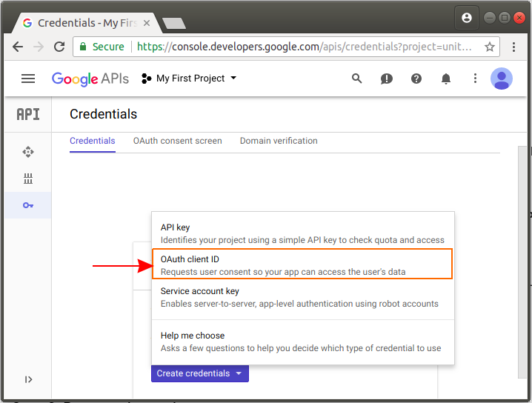Switch to the Credentials tab

click(x=93, y=141)
